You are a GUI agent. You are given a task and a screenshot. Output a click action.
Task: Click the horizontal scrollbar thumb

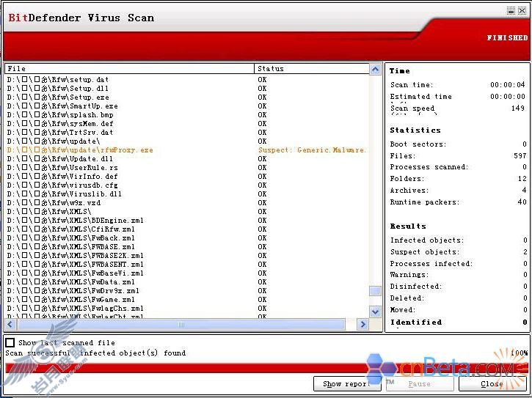[181, 324]
